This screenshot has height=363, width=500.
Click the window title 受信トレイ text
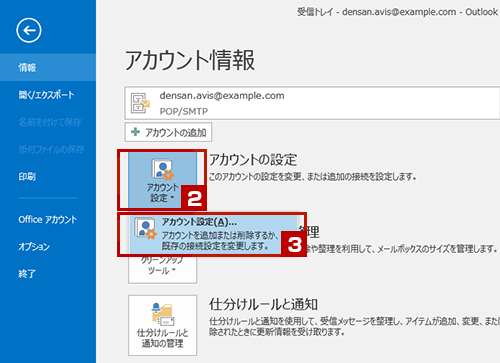315,12
